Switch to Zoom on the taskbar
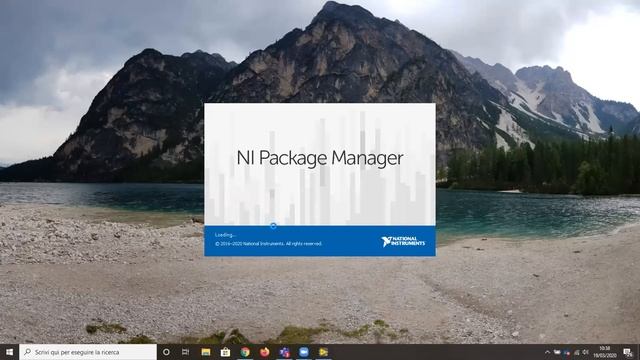The width and height of the screenshot is (640, 360). (304, 352)
